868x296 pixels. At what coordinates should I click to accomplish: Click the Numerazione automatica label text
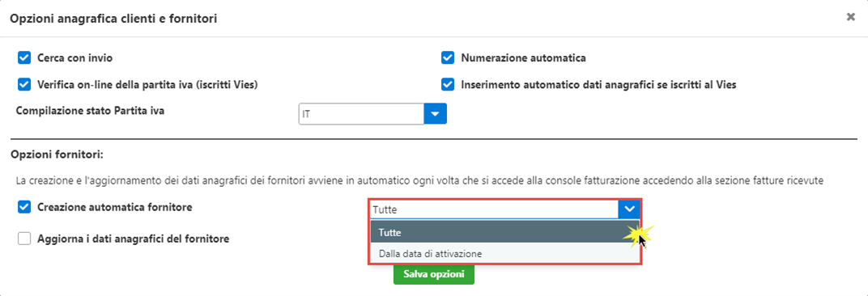(x=523, y=57)
